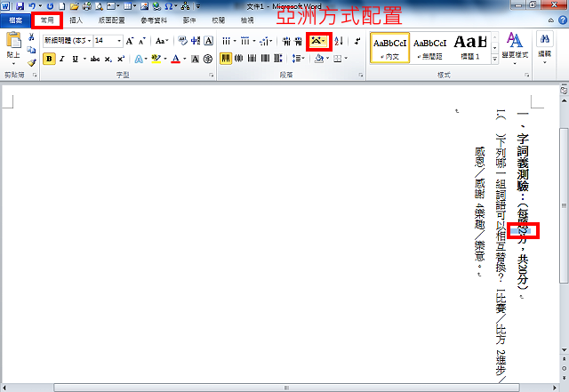This screenshot has width=569, height=392.
Task: Expand the Styles gallery with the More arrow
Action: click(x=494, y=60)
